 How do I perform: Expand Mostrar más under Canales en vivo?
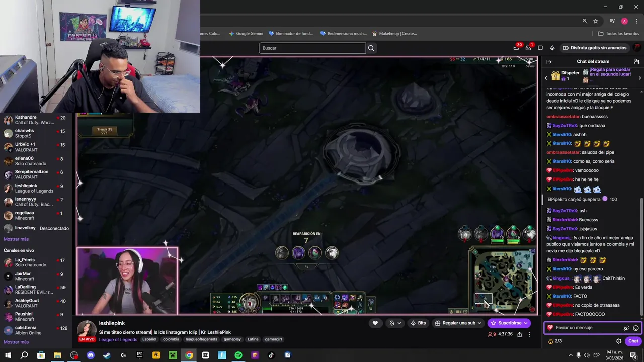(16, 342)
